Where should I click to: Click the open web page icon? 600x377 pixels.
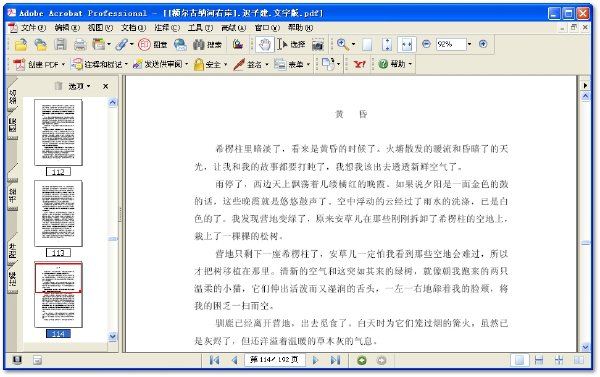[x=40, y=45]
